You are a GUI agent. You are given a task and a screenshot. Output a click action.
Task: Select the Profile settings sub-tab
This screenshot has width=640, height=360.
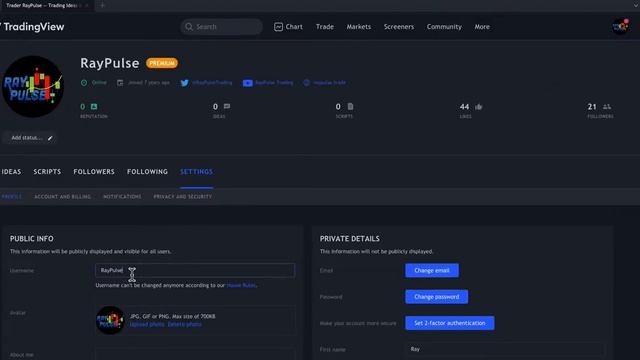click(x=11, y=197)
